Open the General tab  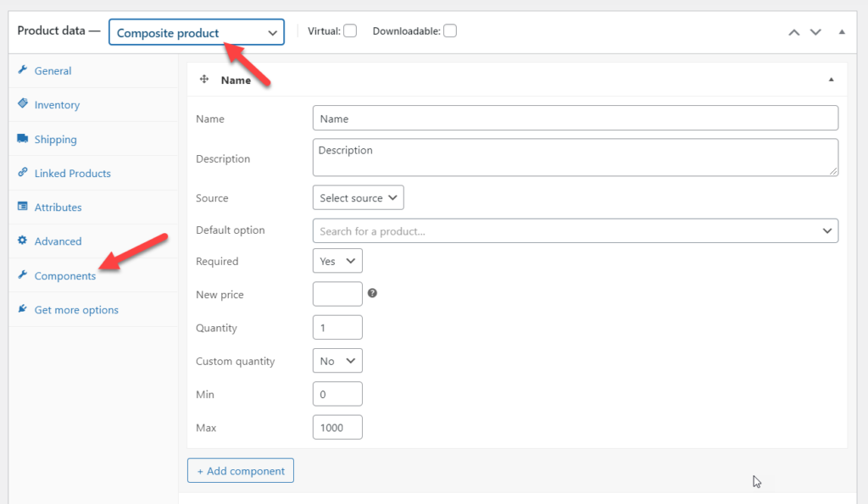[93, 71]
